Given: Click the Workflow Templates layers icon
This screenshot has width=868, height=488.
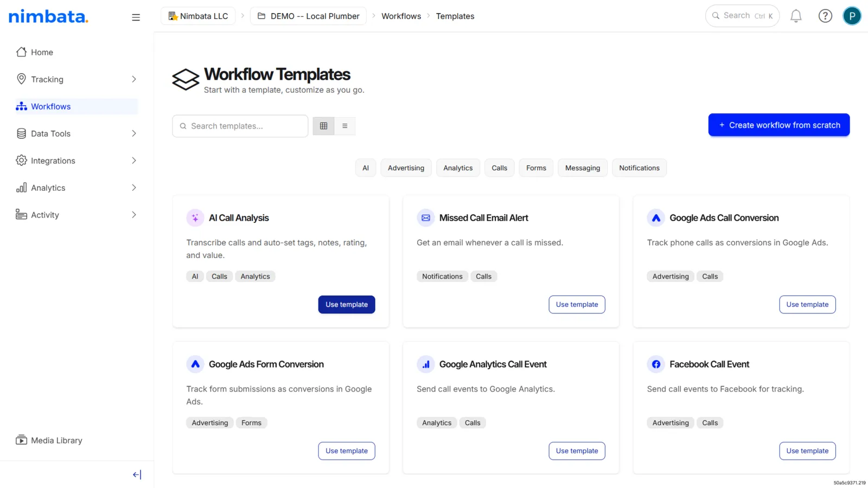Looking at the screenshot, I should pyautogui.click(x=186, y=80).
